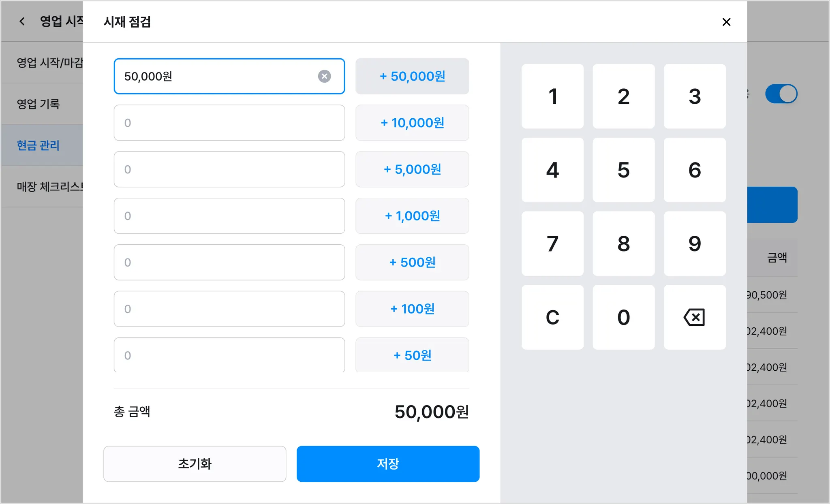
Task: Tap number 5 on the keypad
Action: click(x=623, y=170)
